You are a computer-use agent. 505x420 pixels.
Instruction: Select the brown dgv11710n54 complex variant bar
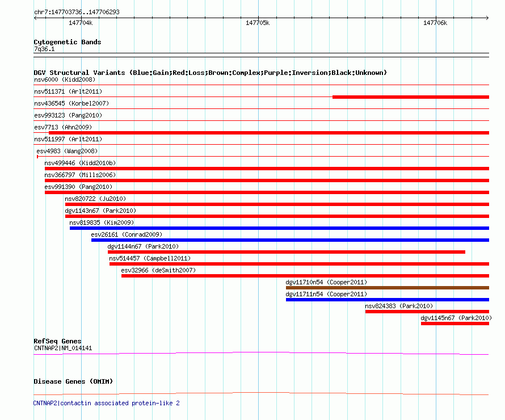(387, 288)
